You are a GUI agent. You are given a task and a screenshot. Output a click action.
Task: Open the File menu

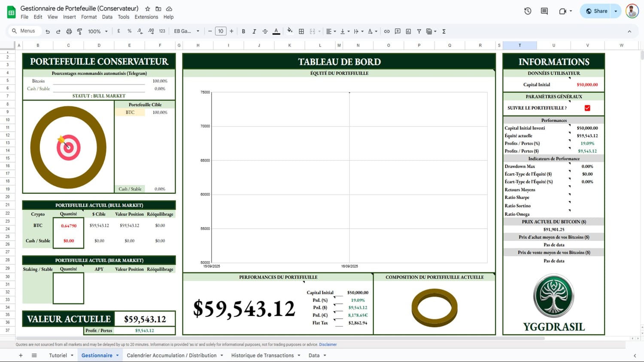(x=24, y=17)
